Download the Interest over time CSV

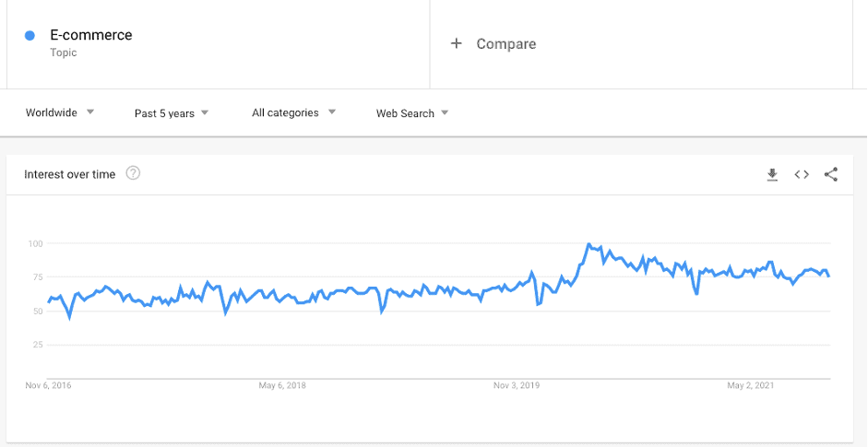point(772,175)
